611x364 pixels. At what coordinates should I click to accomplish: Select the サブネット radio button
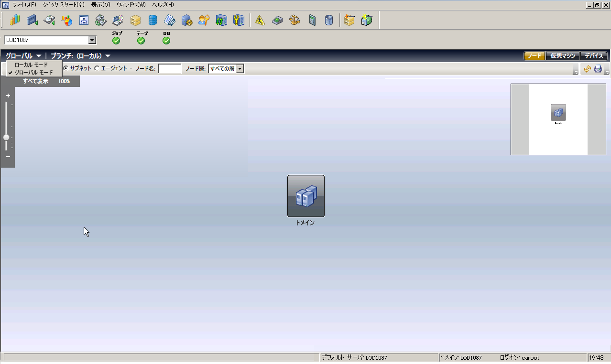coord(66,68)
